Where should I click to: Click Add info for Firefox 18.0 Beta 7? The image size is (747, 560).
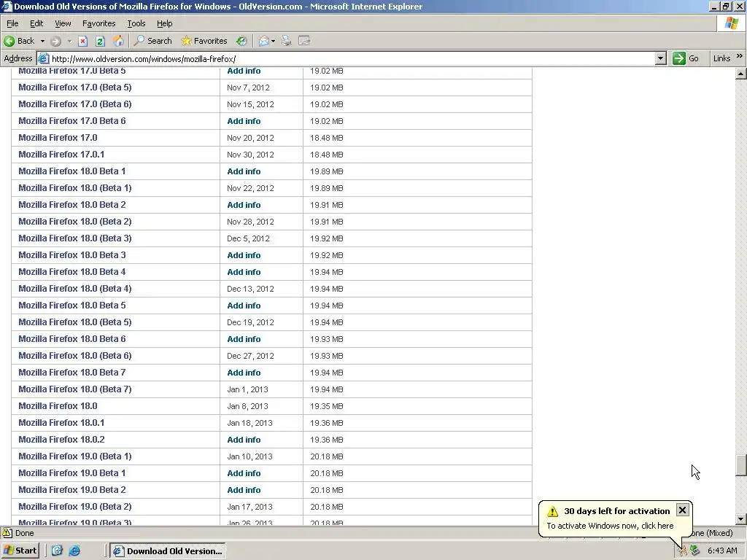(244, 373)
